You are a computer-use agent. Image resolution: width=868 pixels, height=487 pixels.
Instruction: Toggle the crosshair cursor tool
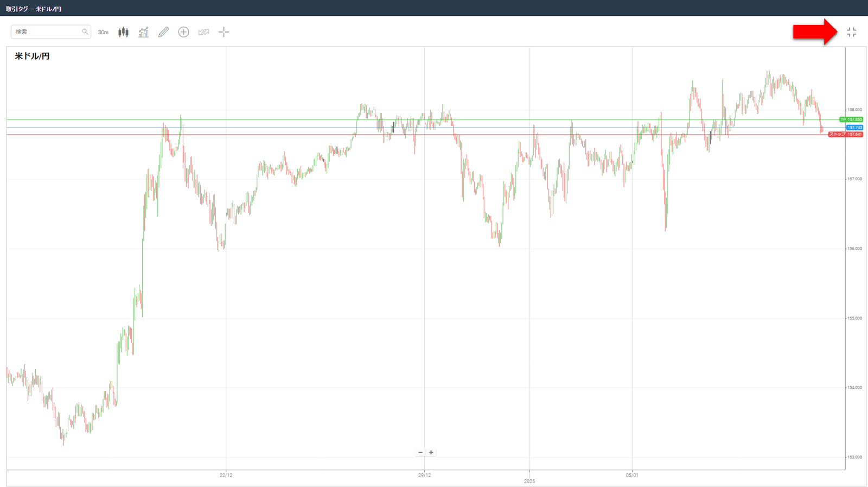click(x=224, y=32)
